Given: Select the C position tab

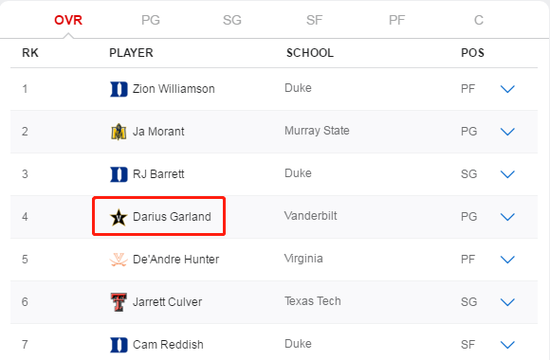Looking at the screenshot, I should point(478,20).
